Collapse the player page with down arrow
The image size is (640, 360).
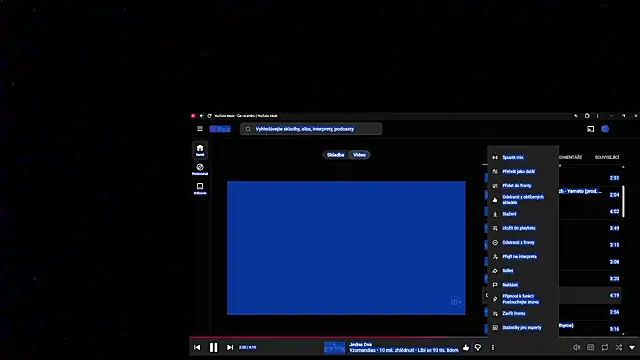632,347
